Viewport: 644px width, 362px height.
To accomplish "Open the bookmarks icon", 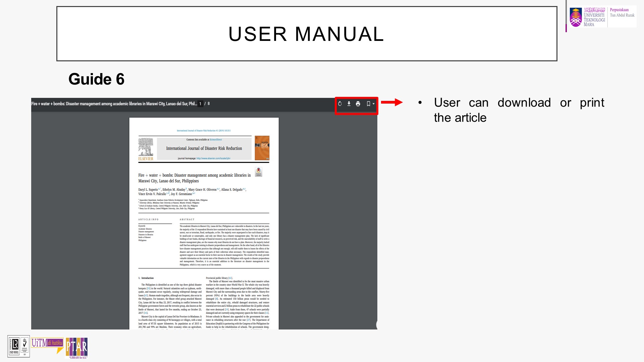I will coord(368,104).
